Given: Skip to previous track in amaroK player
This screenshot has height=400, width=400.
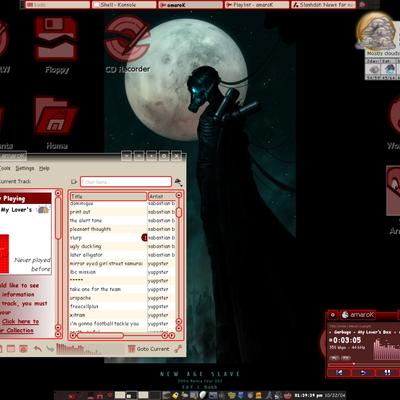Looking at the screenshot, I should (x=339, y=372).
